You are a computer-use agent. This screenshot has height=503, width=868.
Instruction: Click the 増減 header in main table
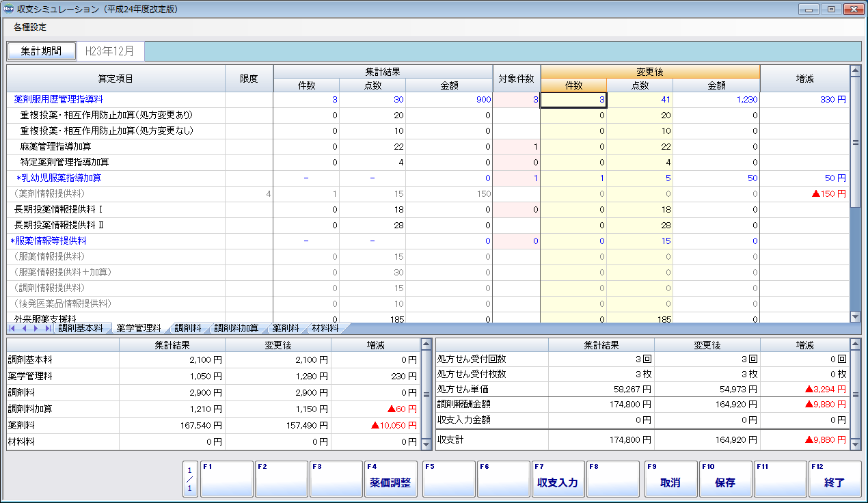coord(804,79)
